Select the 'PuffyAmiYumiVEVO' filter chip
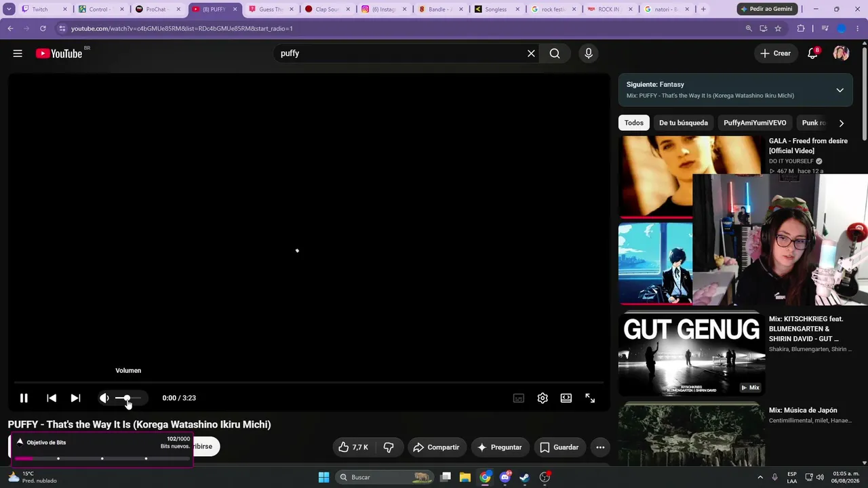The width and height of the screenshot is (868, 488). (755, 123)
